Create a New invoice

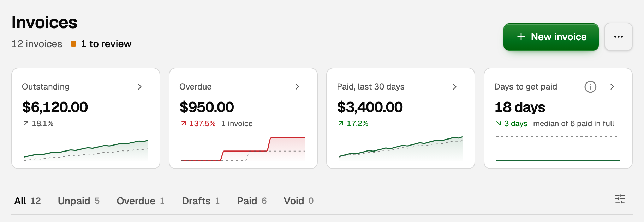551,37
